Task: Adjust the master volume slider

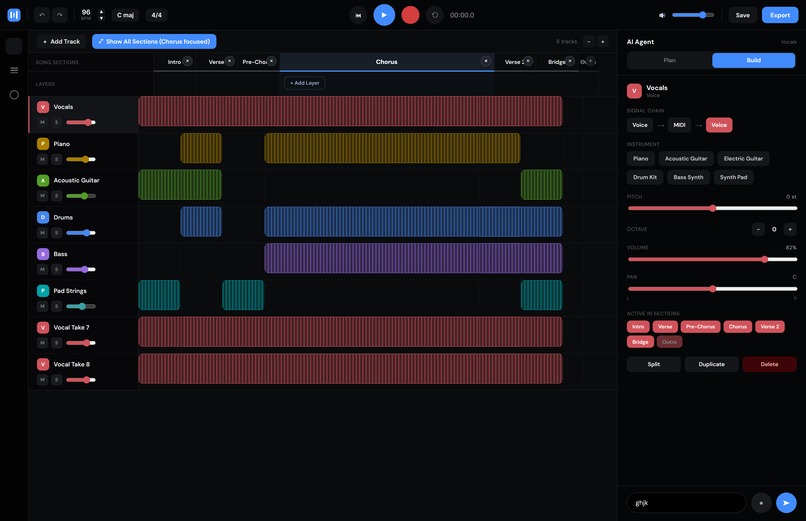Action: (693, 15)
